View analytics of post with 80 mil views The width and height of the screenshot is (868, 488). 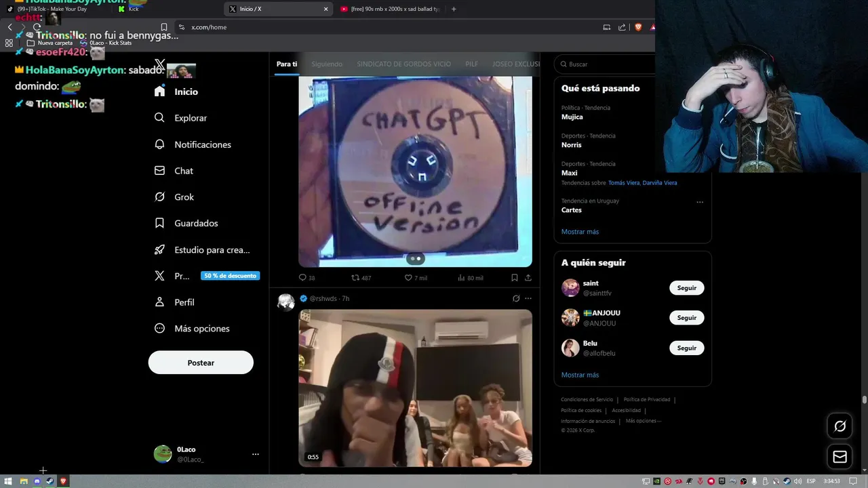pyautogui.click(x=471, y=278)
